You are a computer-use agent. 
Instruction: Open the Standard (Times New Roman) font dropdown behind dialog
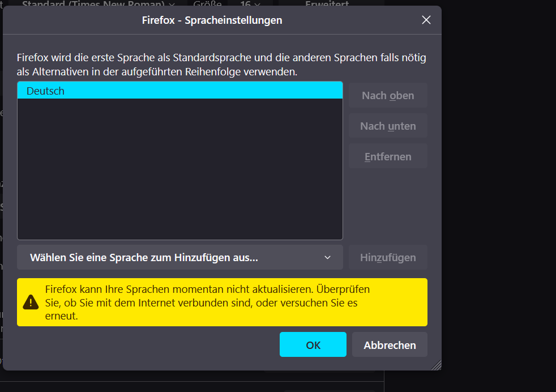coord(98,3)
